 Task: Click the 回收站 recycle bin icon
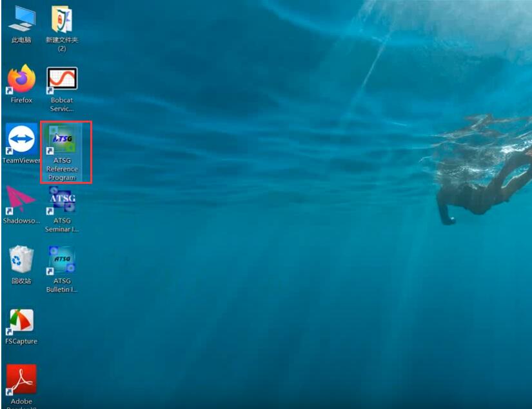[21, 260]
